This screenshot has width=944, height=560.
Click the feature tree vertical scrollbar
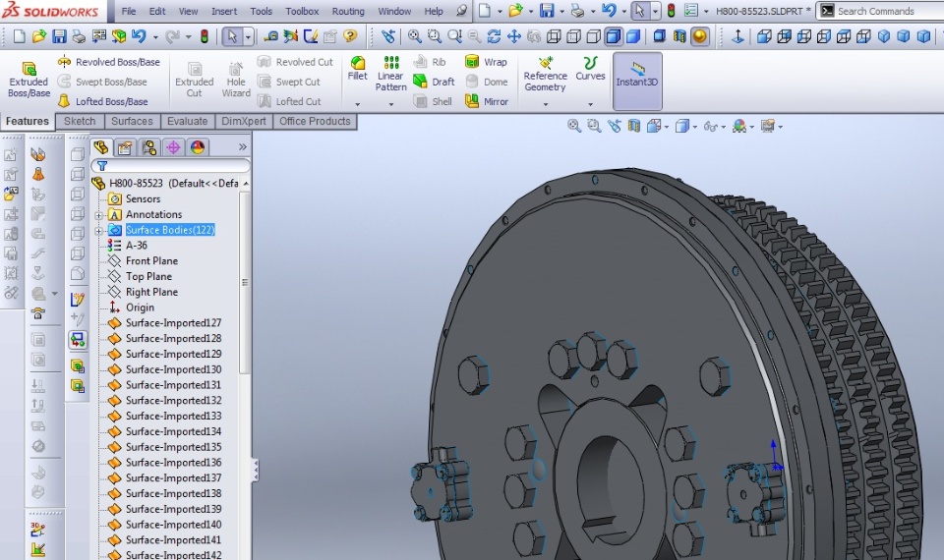(x=245, y=283)
